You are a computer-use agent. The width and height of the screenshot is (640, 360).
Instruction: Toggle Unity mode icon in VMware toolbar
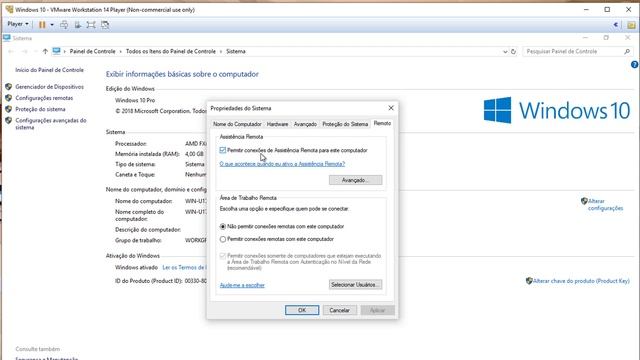coord(105,24)
